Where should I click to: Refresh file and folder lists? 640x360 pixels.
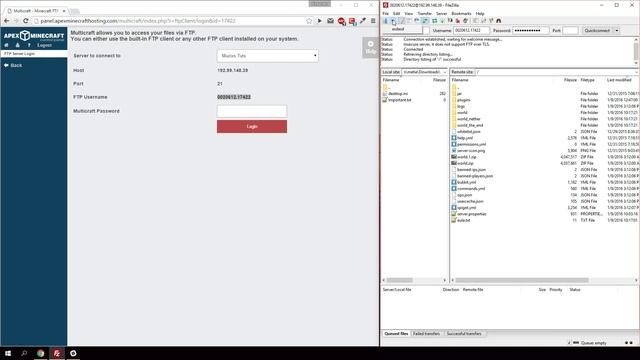click(x=435, y=20)
